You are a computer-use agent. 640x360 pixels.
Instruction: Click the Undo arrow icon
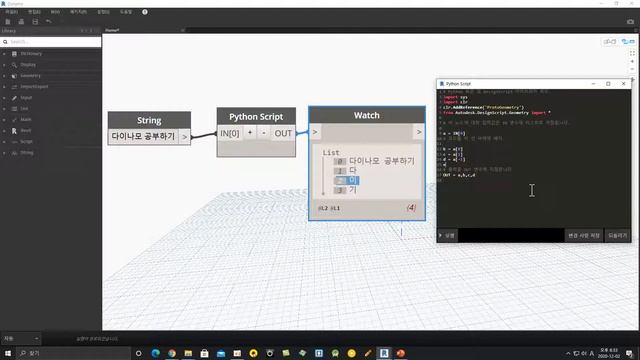coord(49,22)
